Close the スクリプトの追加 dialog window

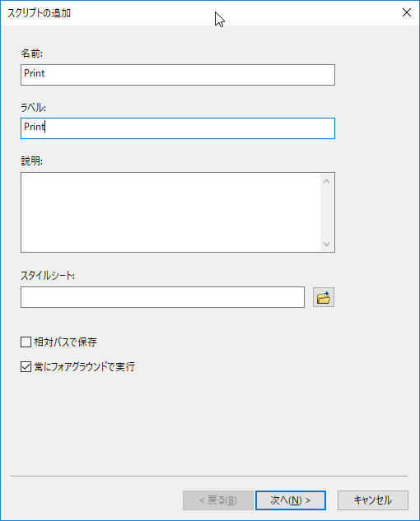[x=407, y=12]
